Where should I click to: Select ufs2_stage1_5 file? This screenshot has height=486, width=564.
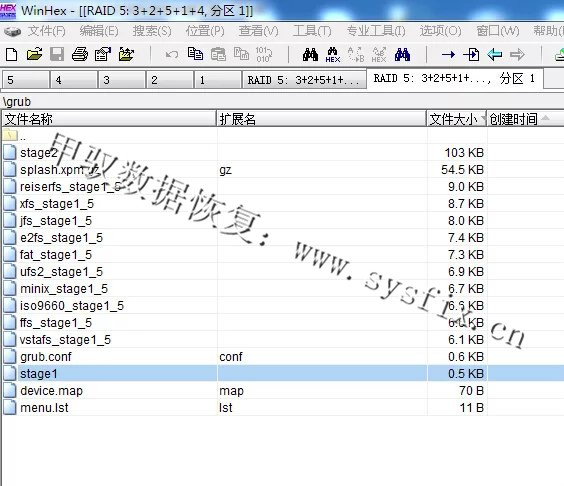(62, 272)
